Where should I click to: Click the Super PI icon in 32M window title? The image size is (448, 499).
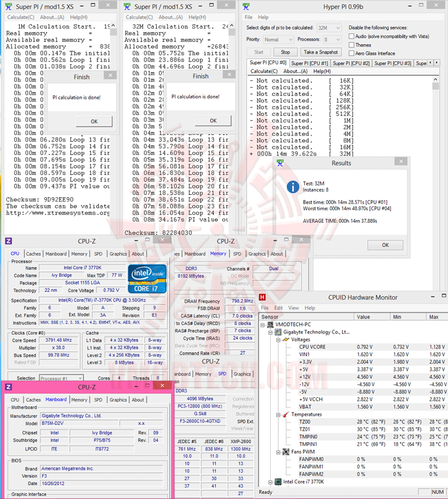click(x=128, y=7)
